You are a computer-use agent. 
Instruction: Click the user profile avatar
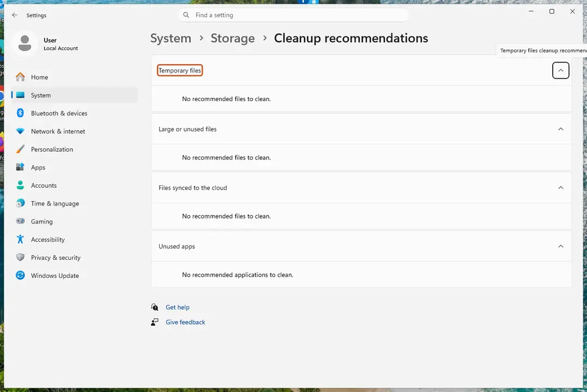24,43
